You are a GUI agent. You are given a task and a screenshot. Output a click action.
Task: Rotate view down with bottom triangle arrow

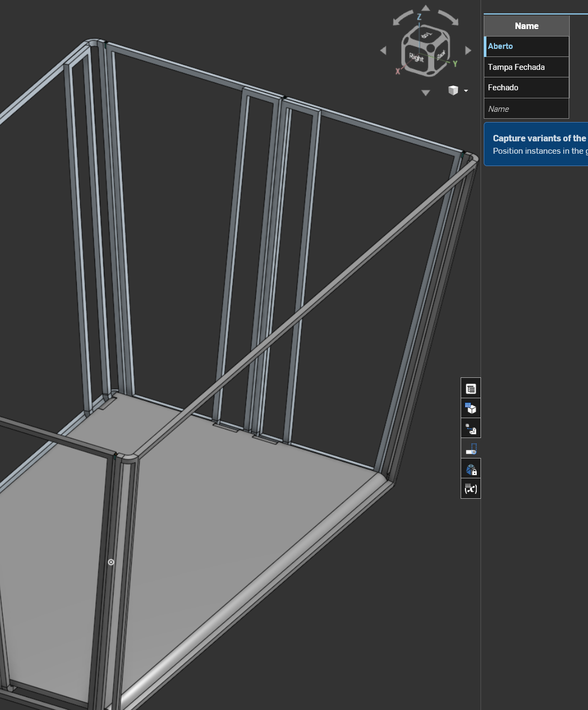pyautogui.click(x=426, y=93)
